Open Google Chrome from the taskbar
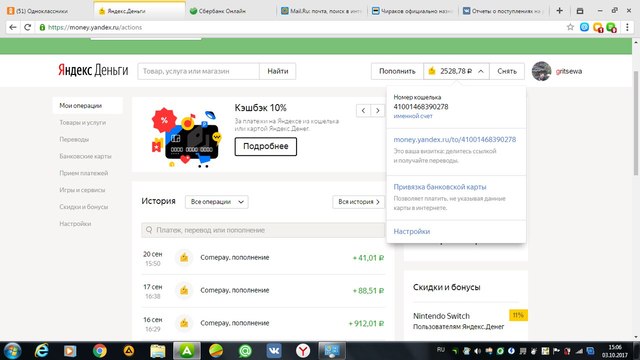The width and height of the screenshot is (640, 360). [x=100, y=351]
